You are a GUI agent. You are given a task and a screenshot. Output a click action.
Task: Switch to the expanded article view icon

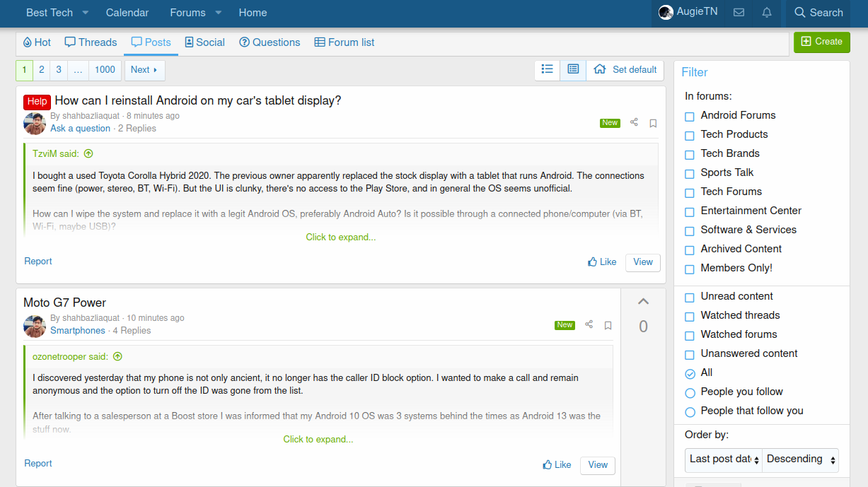[x=573, y=69]
